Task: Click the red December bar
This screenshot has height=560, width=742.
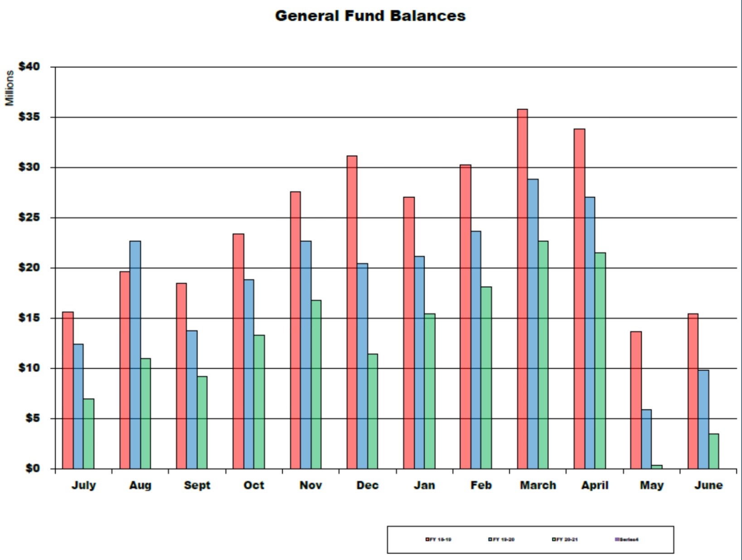Action: coord(352,312)
